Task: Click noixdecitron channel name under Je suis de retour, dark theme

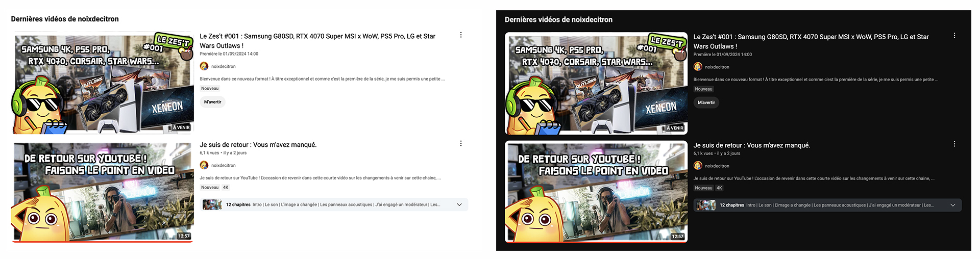Action: pyautogui.click(x=717, y=166)
